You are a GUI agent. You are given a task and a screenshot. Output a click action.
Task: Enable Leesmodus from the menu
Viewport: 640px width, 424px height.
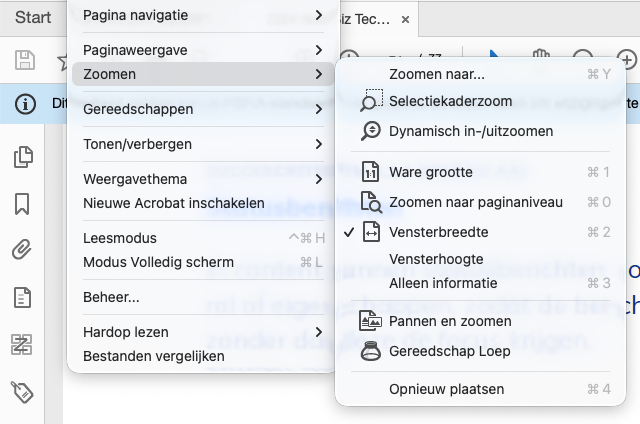point(203,238)
